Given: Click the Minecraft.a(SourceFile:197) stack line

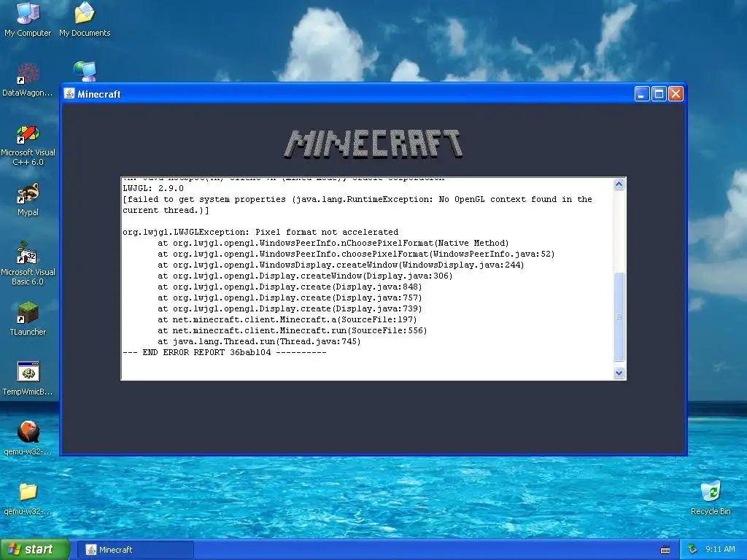Looking at the screenshot, I should pos(287,319).
